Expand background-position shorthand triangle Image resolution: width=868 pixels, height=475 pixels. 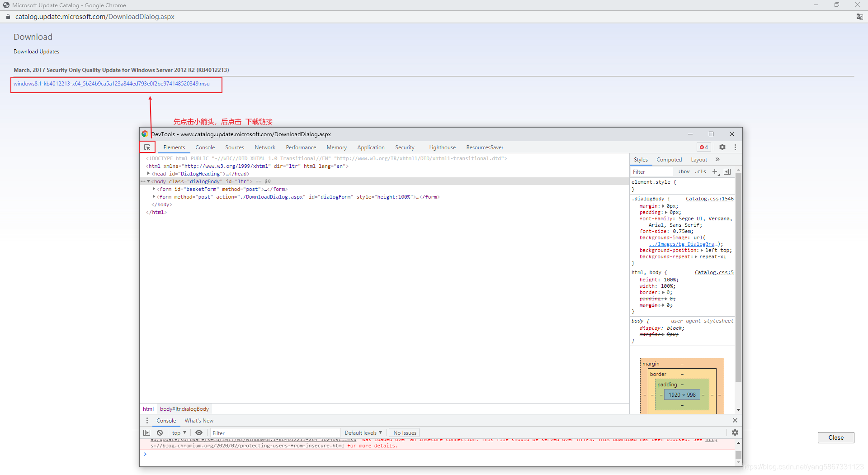coord(702,250)
